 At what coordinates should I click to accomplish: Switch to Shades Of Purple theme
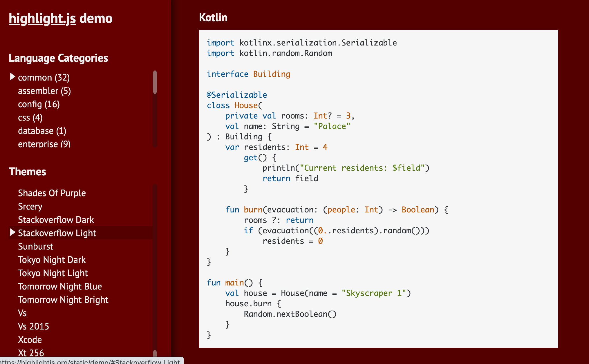pos(52,193)
